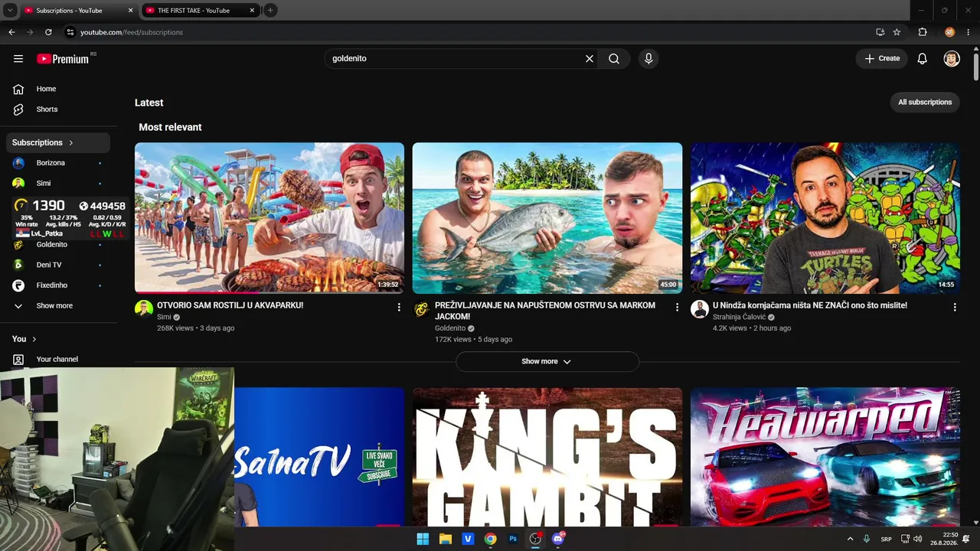Open Simi's channel avatar under the video
This screenshot has height=551, width=980.
click(x=144, y=309)
